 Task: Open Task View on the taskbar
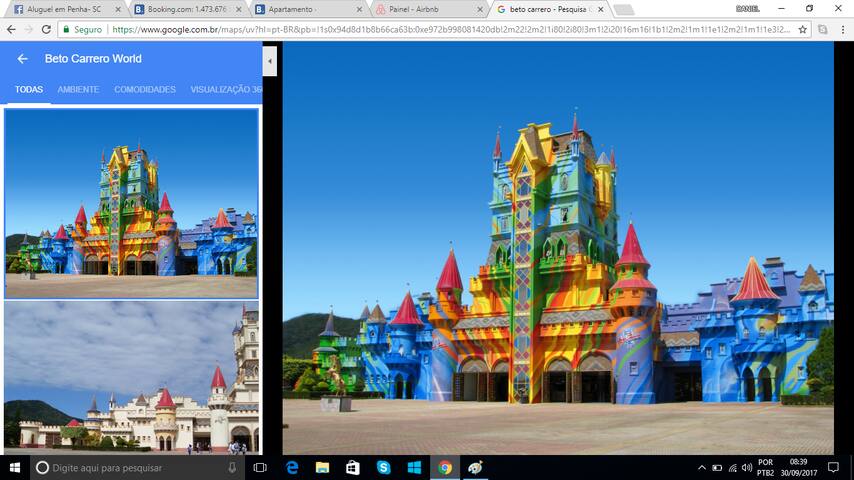(x=260, y=467)
